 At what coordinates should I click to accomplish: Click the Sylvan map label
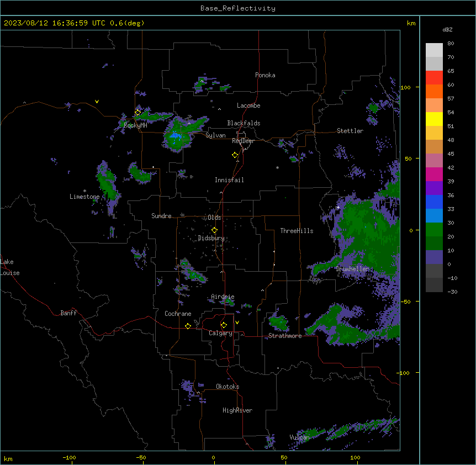point(215,135)
